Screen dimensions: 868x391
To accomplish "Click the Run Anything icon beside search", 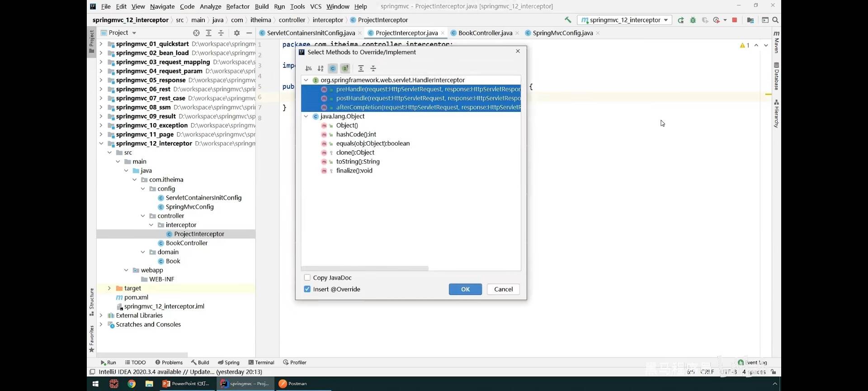I will pyautogui.click(x=765, y=20).
